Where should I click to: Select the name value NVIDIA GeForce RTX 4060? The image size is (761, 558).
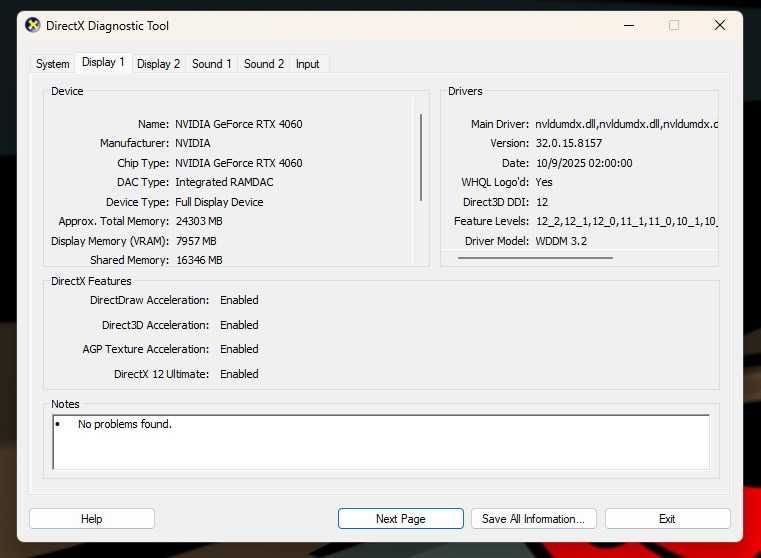[x=239, y=124]
